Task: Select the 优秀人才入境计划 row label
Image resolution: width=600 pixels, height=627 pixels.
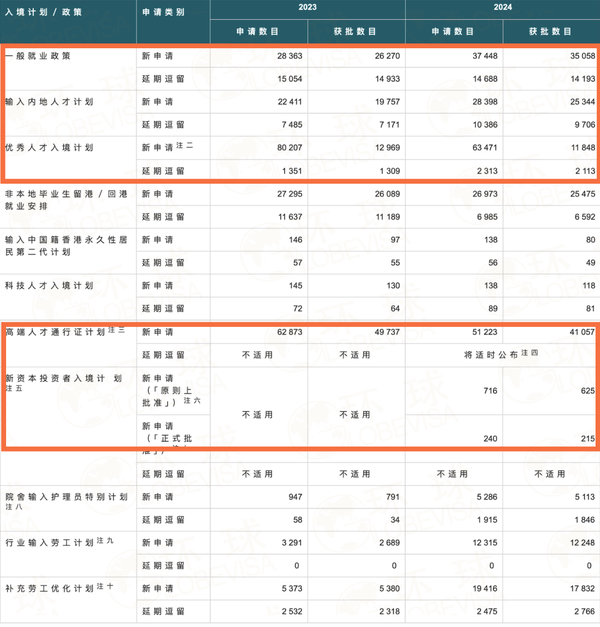Action: tap(49, 148)
